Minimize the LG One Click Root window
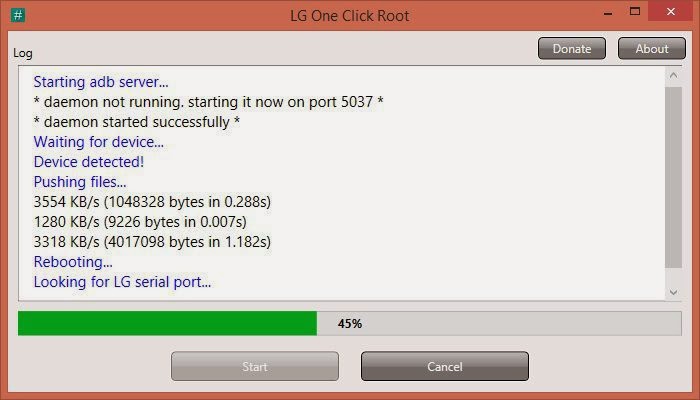This screenshot has width=700, height=400. [608, 12]
